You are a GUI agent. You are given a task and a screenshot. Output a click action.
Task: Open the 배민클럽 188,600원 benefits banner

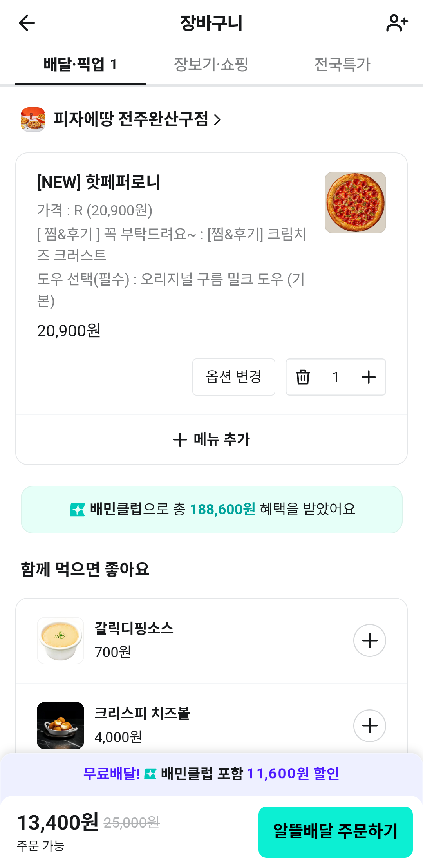point(211,510)
